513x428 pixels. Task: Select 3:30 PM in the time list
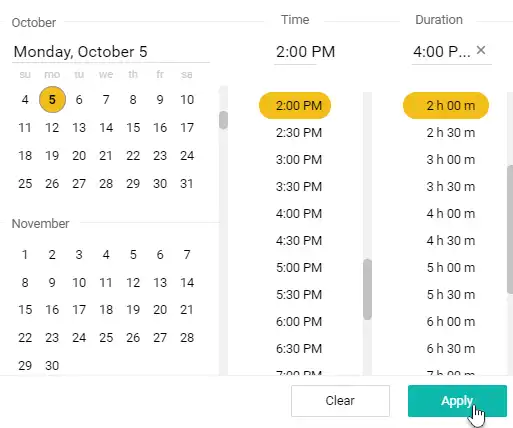pyautogui.click(x=299, y=186)
